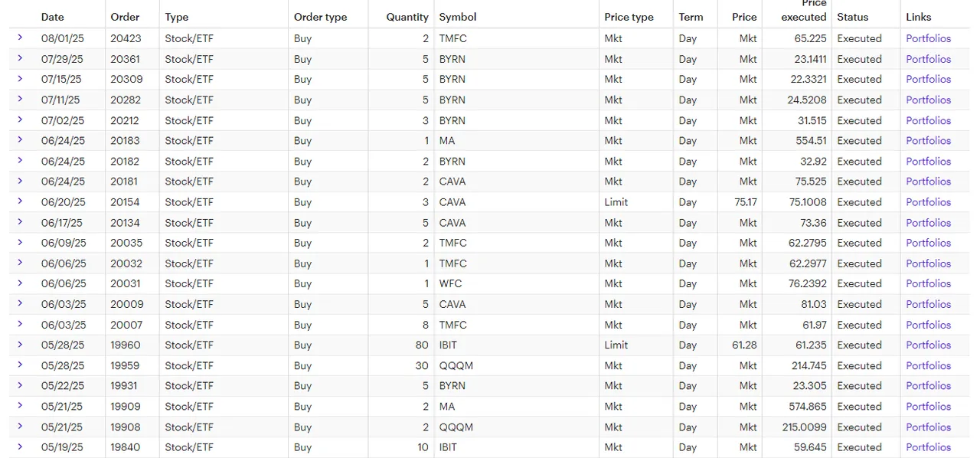
Task: Sort by the Status column header
Action: pos(852,17)
